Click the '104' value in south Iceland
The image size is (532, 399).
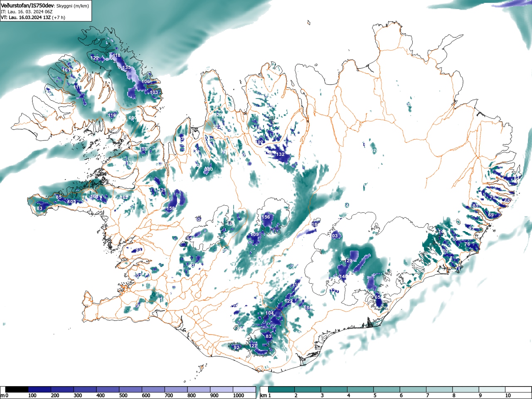(269, 313)
